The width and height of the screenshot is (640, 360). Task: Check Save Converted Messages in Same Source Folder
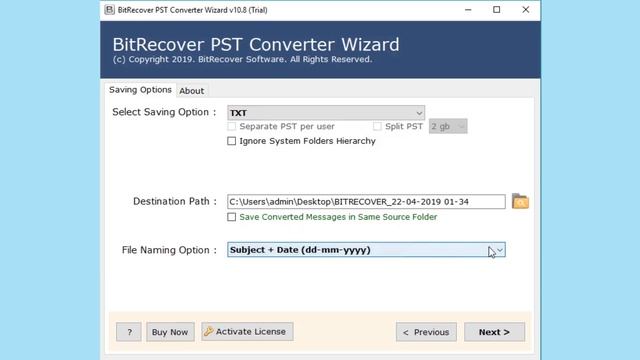pyautogui.click(x=231, y=217)
